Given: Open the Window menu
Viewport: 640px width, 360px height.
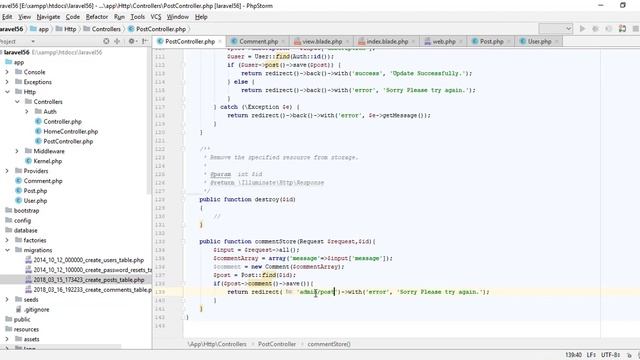Looking at the screenshot, I should pos(178,17).
